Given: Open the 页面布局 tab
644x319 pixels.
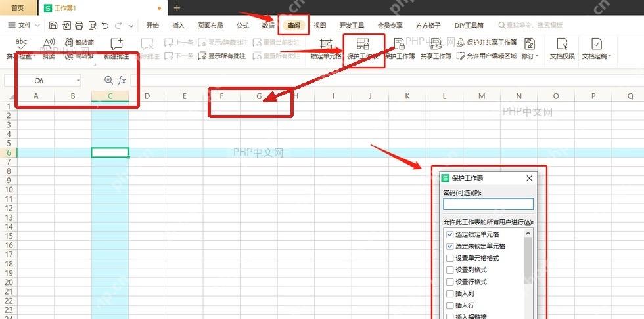Looking at the screenshot, I should coord(210,26).
